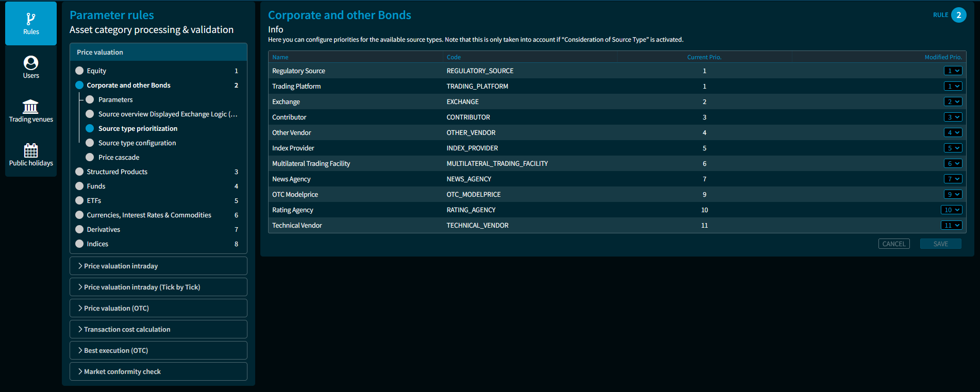This screenshot has width=980, height=392.
Task: Open Parameters under Corporate and other Bonds
Action: point(115,99)
